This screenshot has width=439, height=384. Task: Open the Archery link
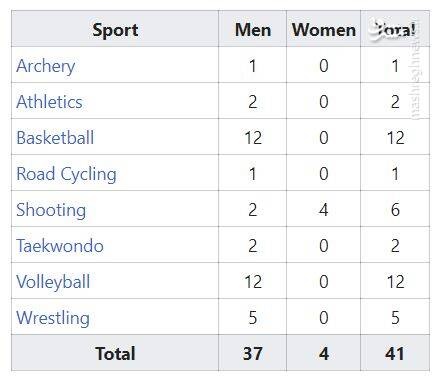46,66
